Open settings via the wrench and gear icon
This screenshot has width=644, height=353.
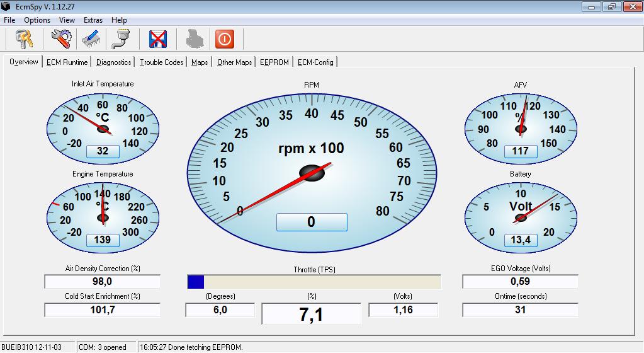tap(62, 40)
